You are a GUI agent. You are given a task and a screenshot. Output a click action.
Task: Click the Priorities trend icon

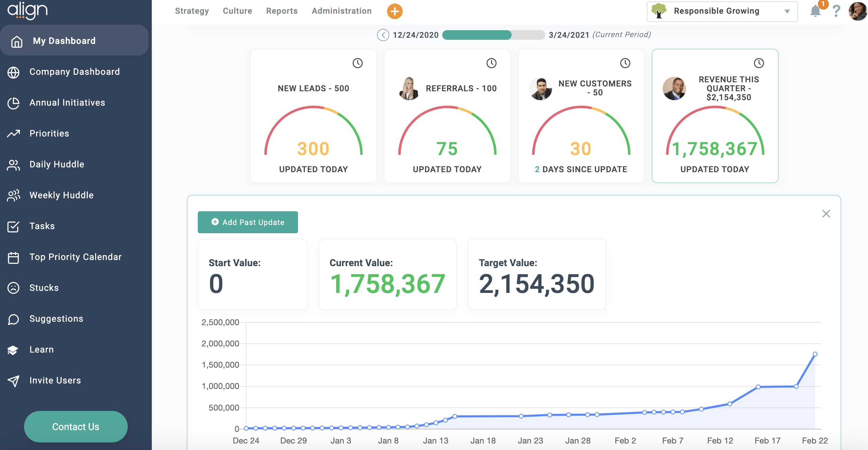pos(13,133)
